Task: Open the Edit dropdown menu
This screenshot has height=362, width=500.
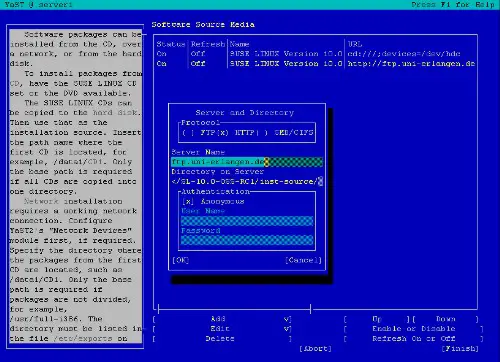Action: pyautogui.click(x=222, y=329)
